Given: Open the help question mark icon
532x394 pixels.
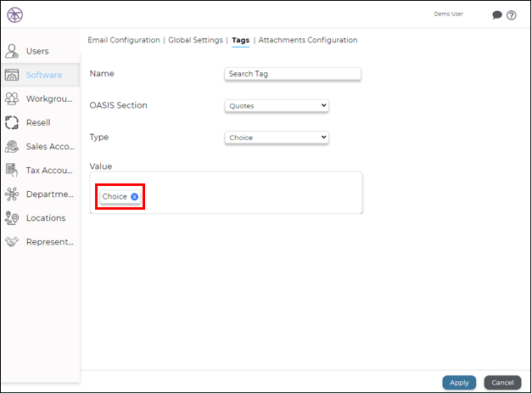Looking at the screenshot, I should 512,15.
